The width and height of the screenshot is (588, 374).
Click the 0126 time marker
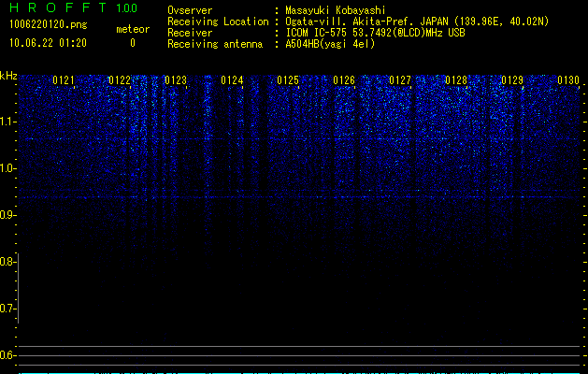pyautogui.click(x=344, y=80)
